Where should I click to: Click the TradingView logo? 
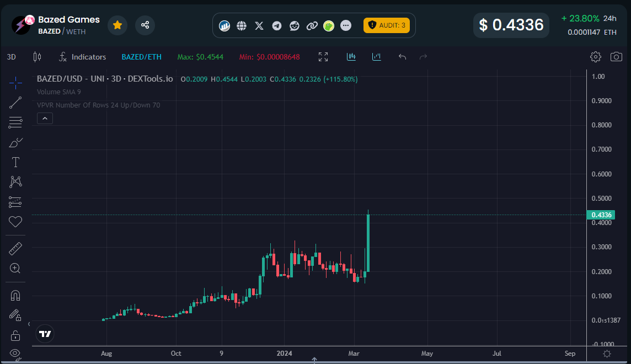(x=45, y=334)
